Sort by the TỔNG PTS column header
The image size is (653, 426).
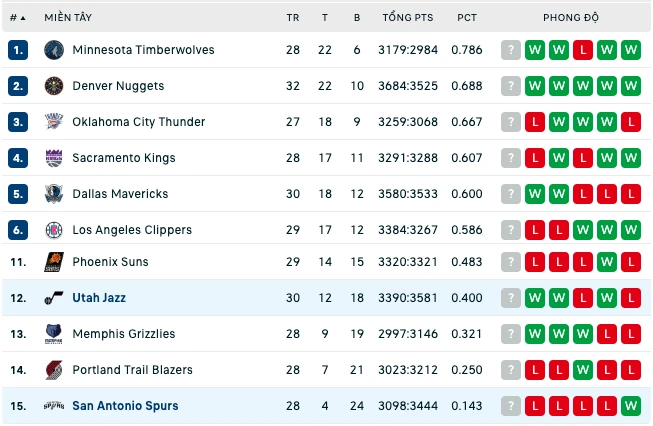pos(408,17)
